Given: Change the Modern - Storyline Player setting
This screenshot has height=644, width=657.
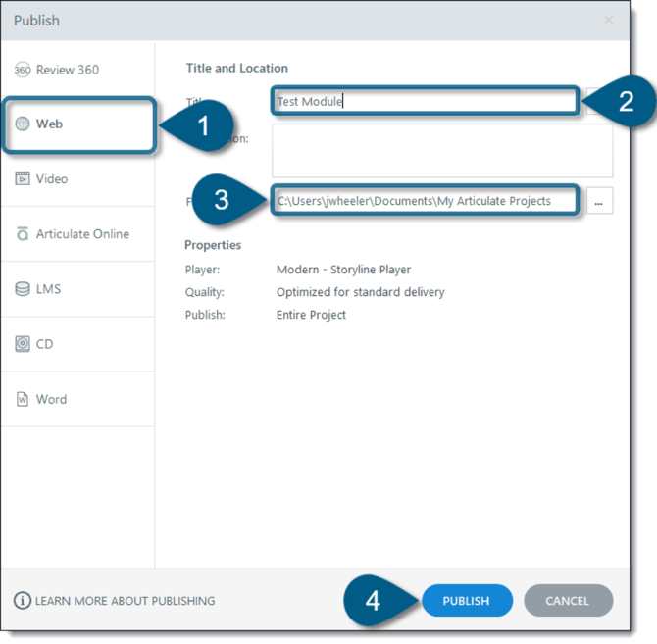Looking at the screenshot, I should (343, 270).
